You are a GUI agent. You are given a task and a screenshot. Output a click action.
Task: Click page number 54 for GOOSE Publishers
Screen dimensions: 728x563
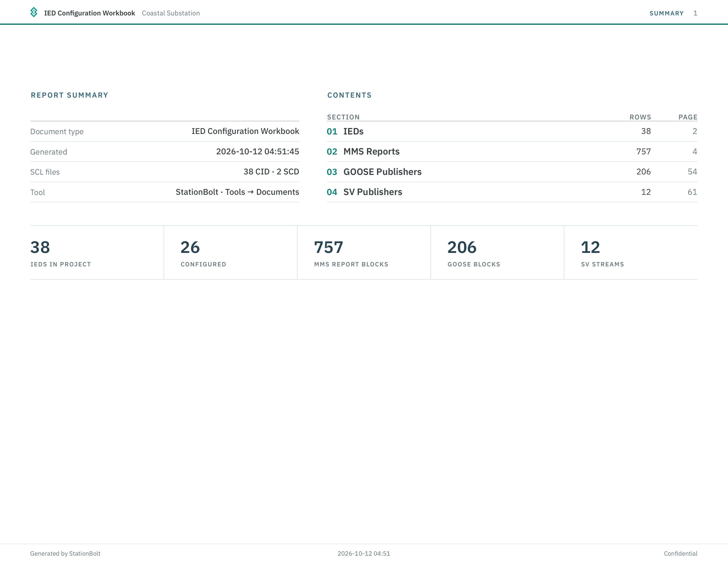[x=692, y=172]
